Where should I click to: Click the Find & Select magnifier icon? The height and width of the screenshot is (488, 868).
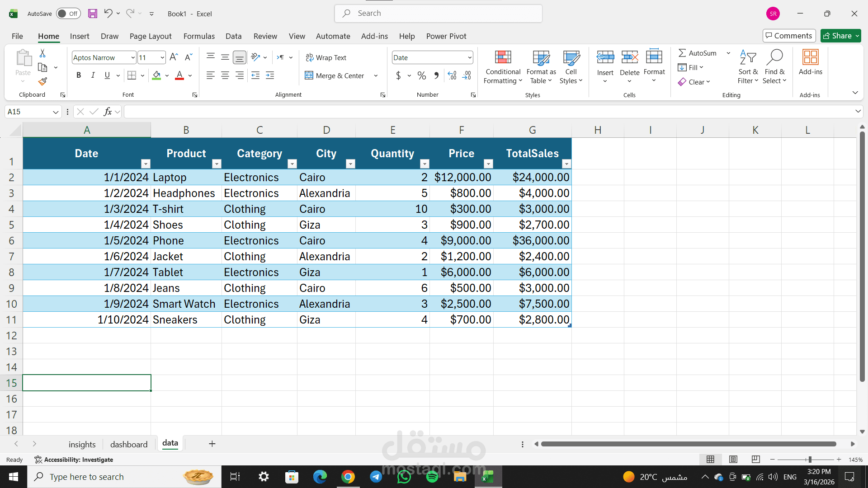pyautogui.click(x=774, y=58)
